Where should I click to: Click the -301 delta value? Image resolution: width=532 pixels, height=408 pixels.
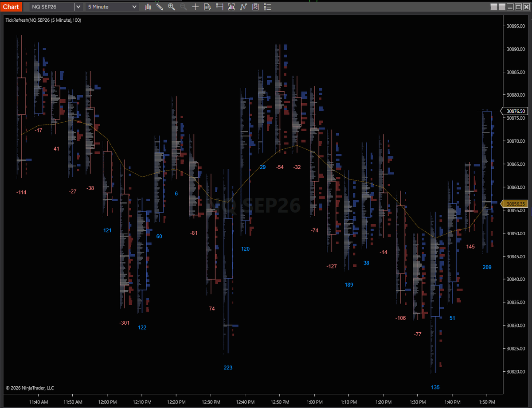(125, 323)
